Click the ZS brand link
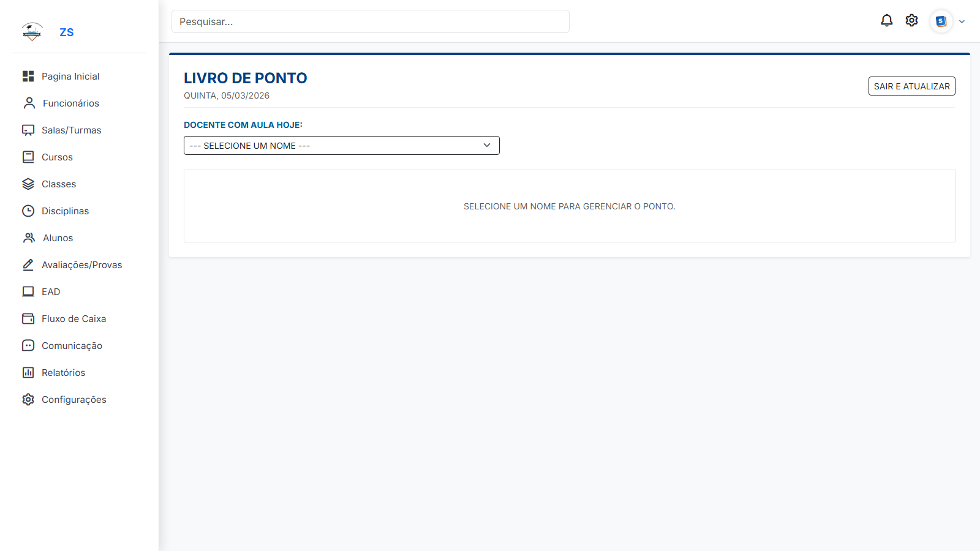The image size is (980, 551). (67, 32)
